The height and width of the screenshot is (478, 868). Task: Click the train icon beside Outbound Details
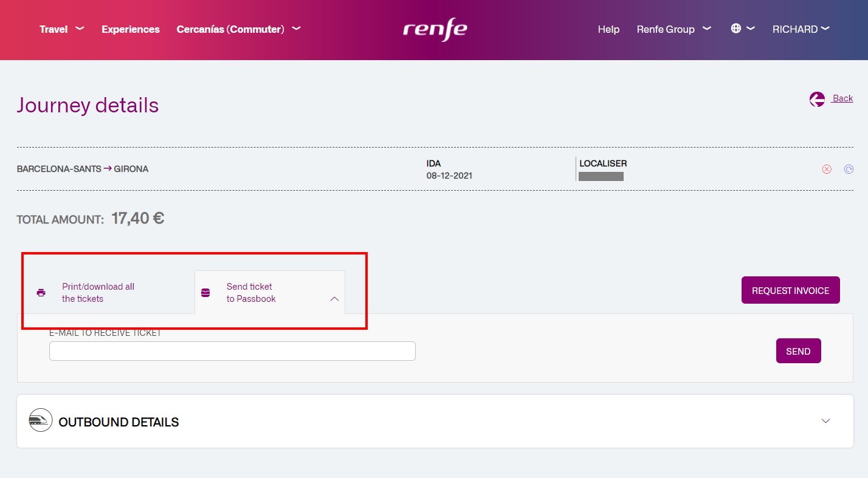40,420
